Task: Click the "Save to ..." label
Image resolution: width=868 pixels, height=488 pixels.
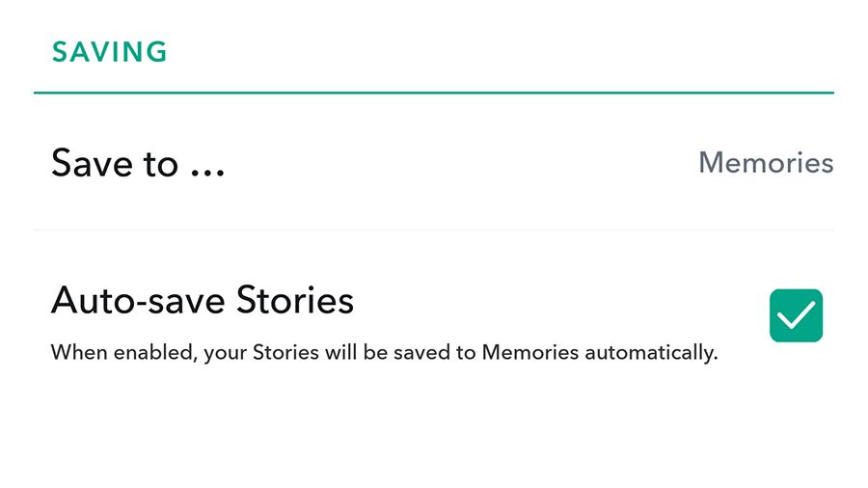Action: (138, 163)
